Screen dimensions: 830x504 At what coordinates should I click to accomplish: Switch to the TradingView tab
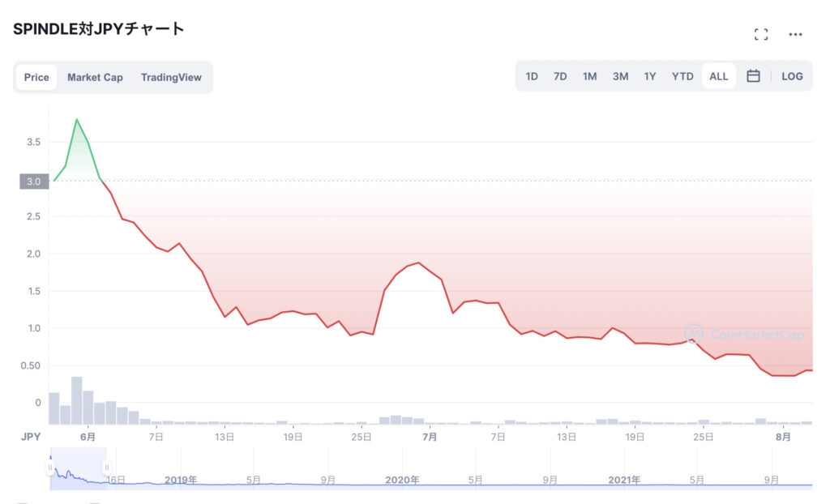click(x=171, y=77)
